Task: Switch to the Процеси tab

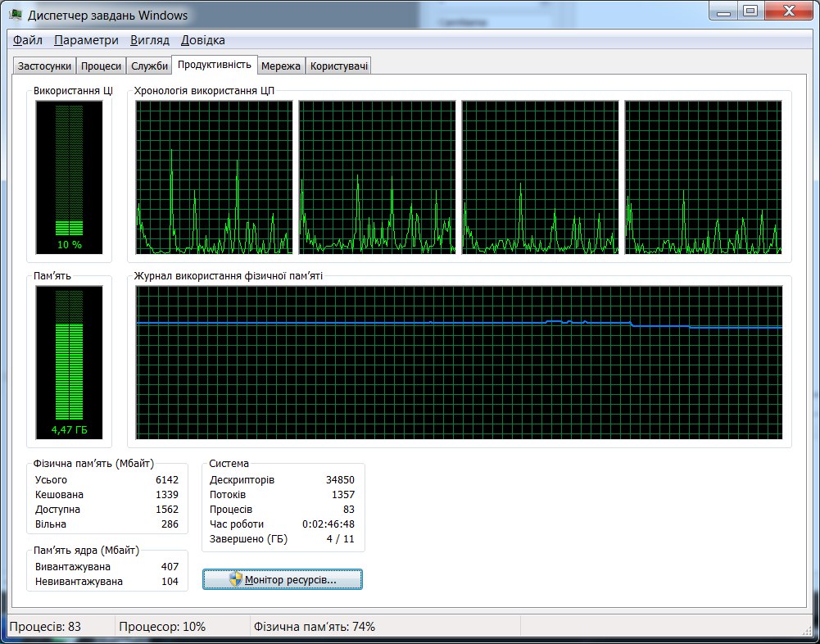Action: (101, 66)
